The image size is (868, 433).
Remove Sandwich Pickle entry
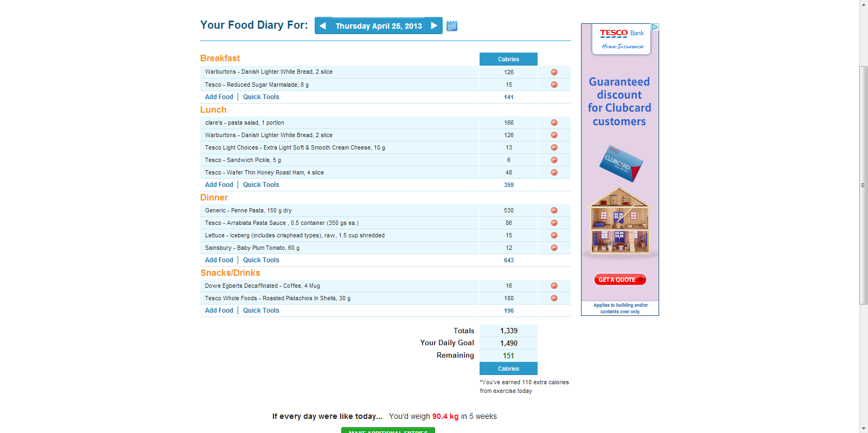[554, 160]
